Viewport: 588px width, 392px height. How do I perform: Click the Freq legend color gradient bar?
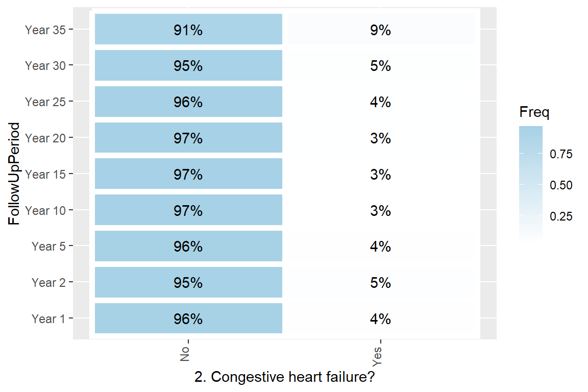[531, 184]
